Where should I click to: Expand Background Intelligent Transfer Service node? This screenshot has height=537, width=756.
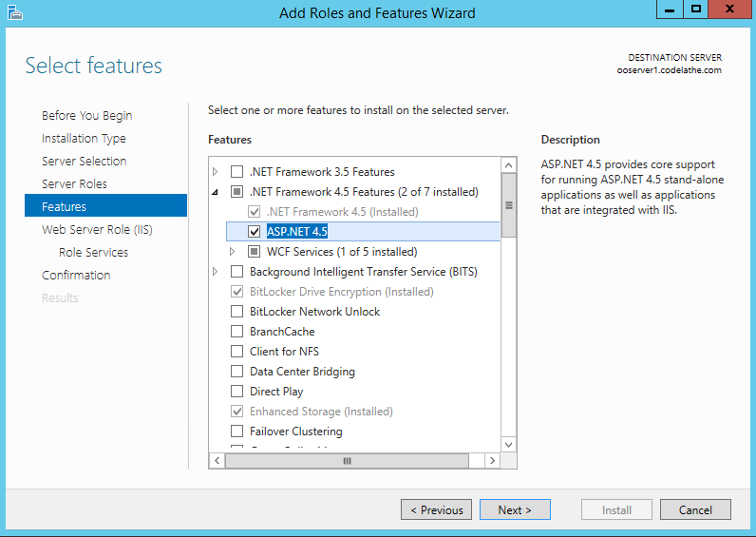(x=216, y=272)
